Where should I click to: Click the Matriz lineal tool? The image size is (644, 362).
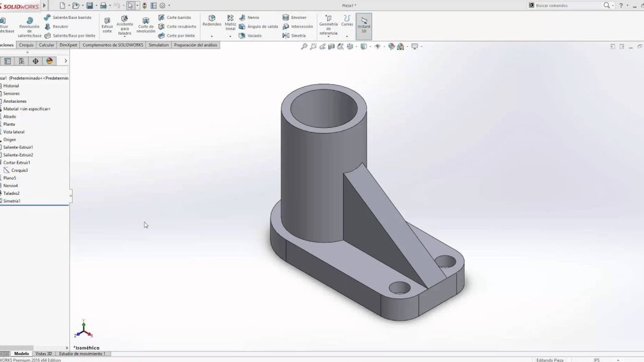click(230, 23)
